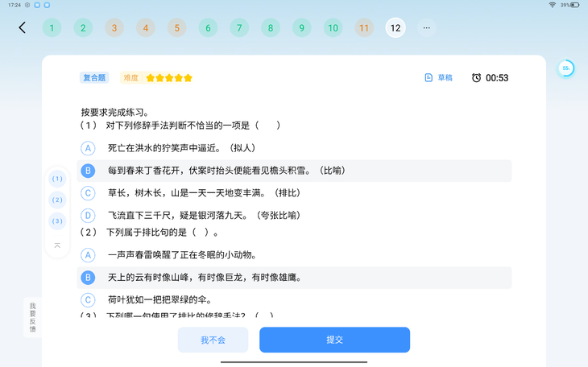Click the 我不会 button

tap(213, 340)
